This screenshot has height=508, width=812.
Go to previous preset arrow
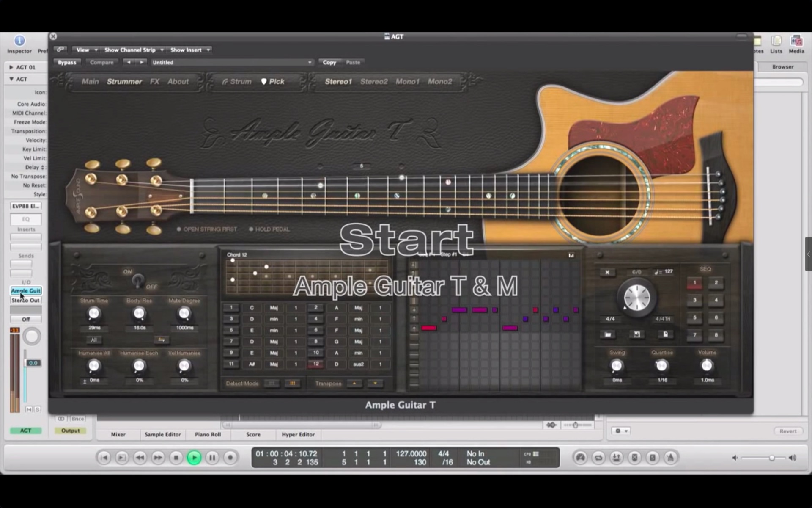[129, 62]
